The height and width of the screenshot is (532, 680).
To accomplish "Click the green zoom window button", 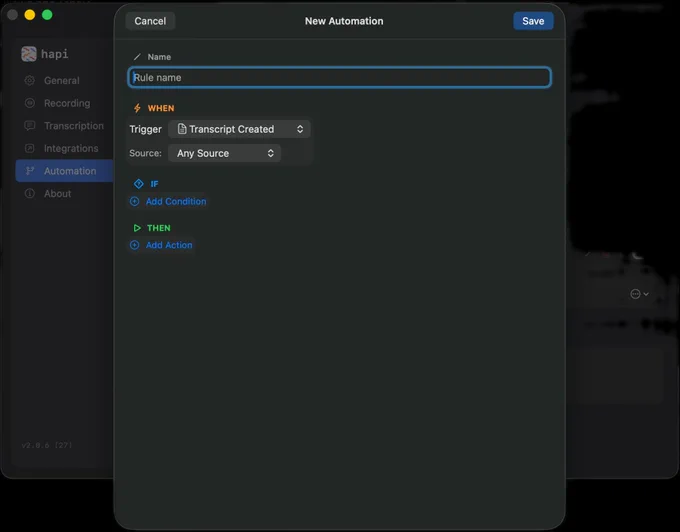I will pos(47,15).
